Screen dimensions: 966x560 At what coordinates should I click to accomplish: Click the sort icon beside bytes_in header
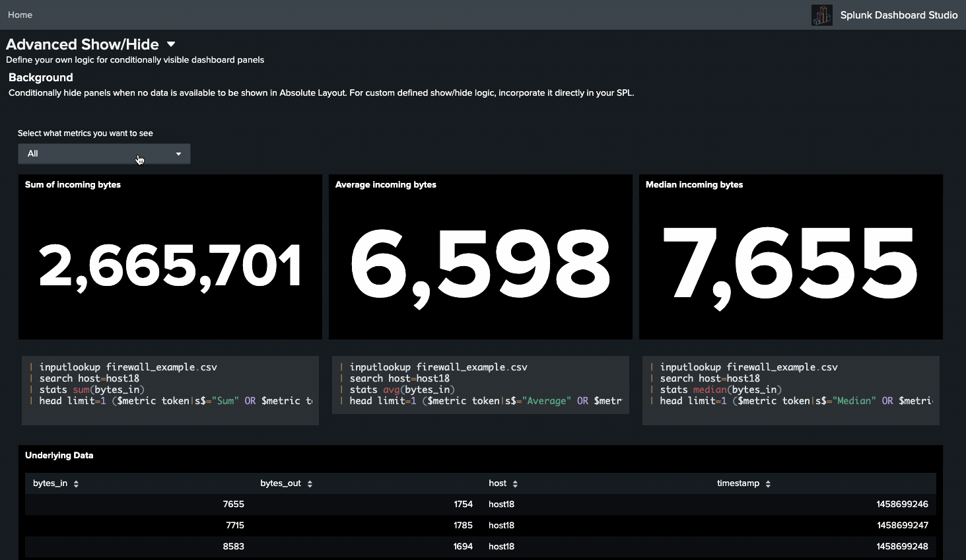coord(75,483)
